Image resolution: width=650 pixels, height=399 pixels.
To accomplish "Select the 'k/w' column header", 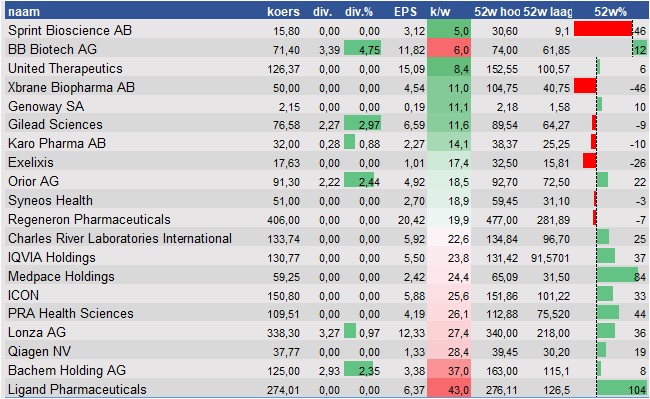I will click(x=440, y=11).
